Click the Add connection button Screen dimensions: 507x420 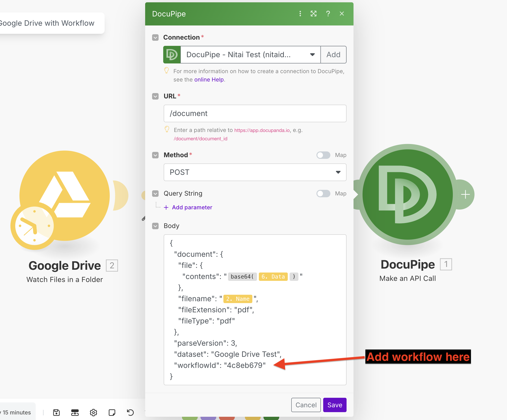333,55
